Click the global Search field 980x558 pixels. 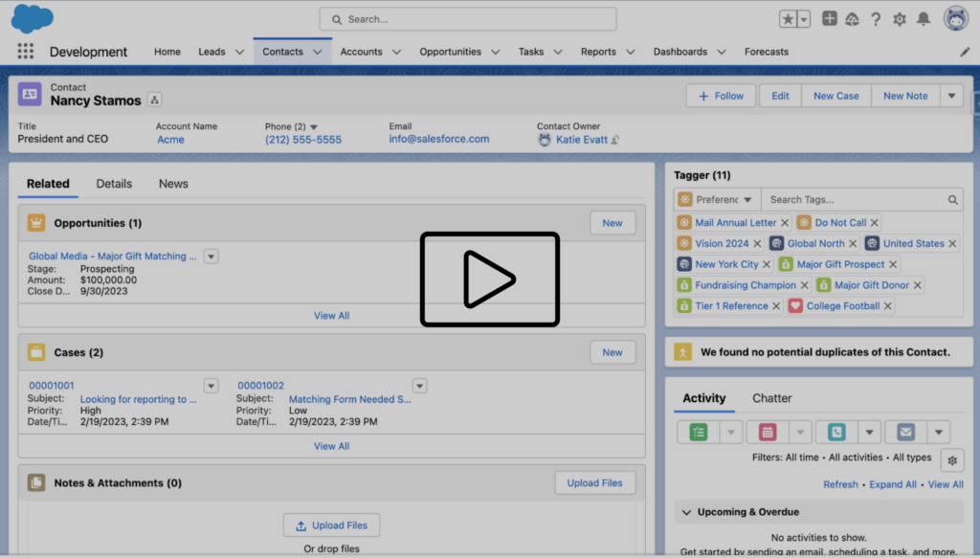[x=467, y=19]
